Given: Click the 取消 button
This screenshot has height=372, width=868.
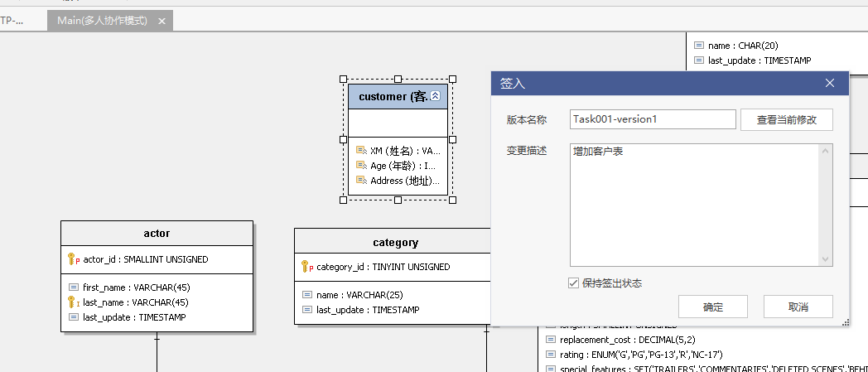Looking at the screenshot, I should (798, 307).
